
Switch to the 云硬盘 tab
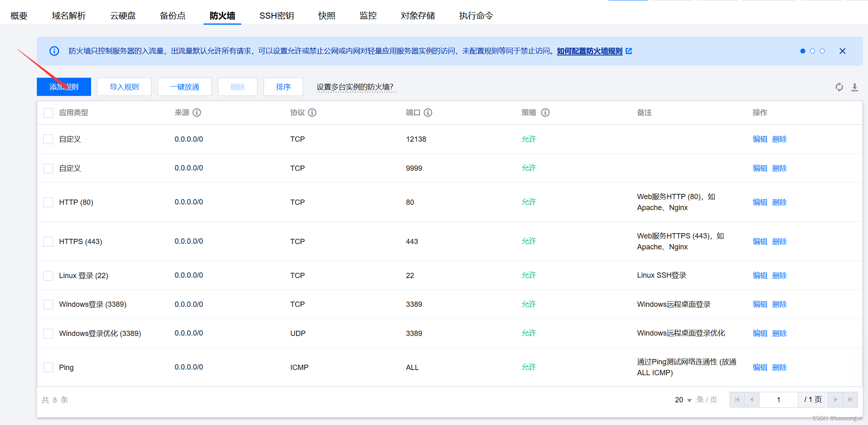click(x=123, y=16)
